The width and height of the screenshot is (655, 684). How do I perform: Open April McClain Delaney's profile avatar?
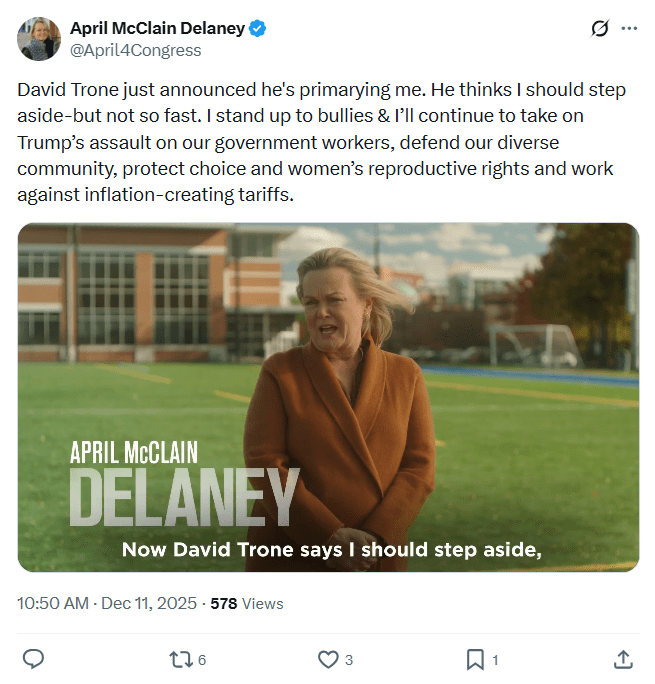pyautogui.click(x=39, y=38)
